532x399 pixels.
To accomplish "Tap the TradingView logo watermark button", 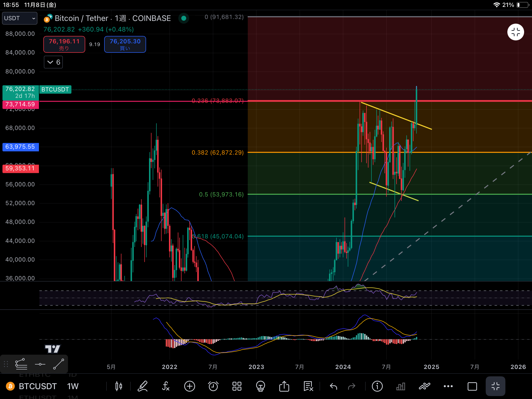I will [52, 349].
